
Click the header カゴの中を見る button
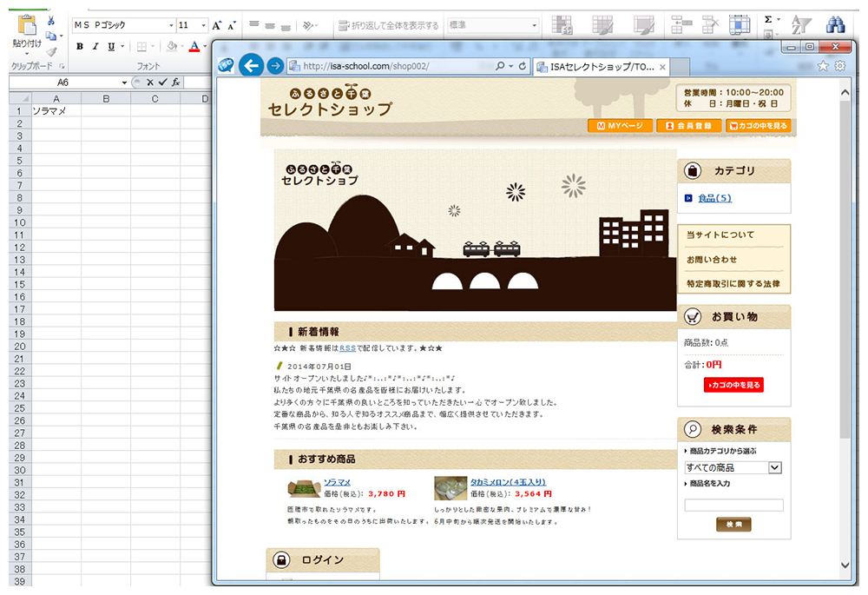(x=758, y=126)
